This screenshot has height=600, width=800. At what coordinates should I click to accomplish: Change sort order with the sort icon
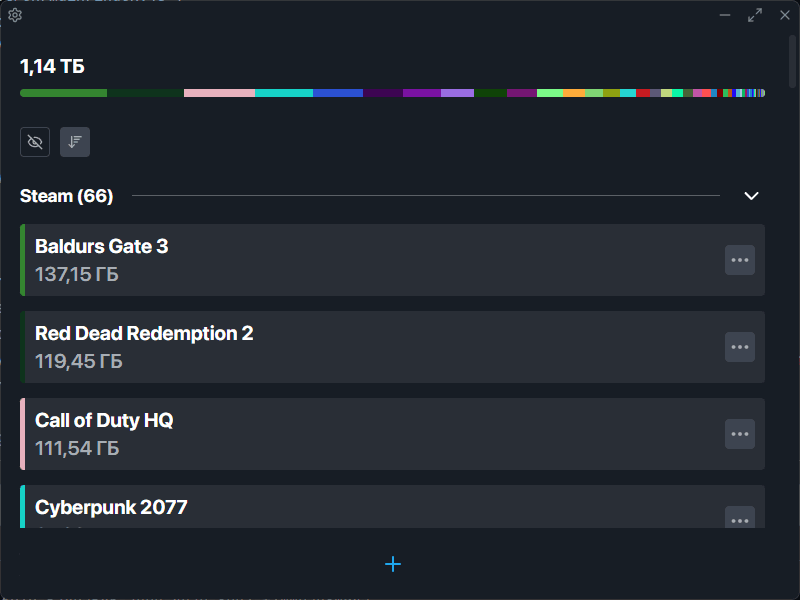(74, 141)
